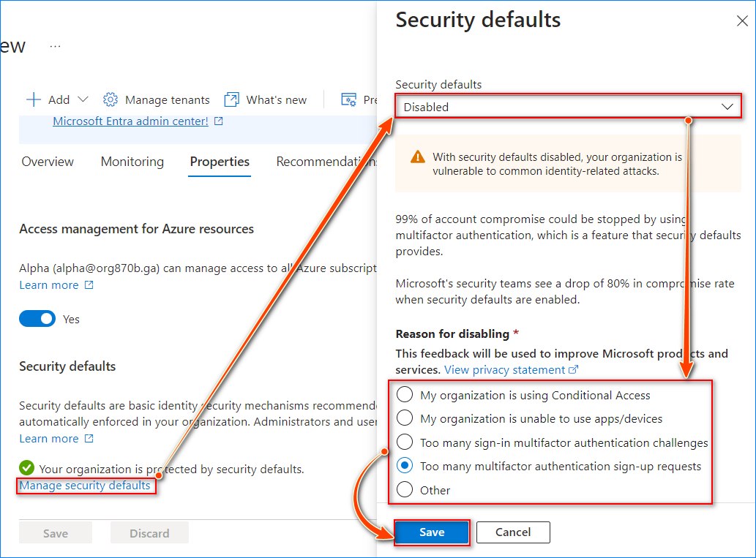Click the Reason for disabling label

(452, 334)
